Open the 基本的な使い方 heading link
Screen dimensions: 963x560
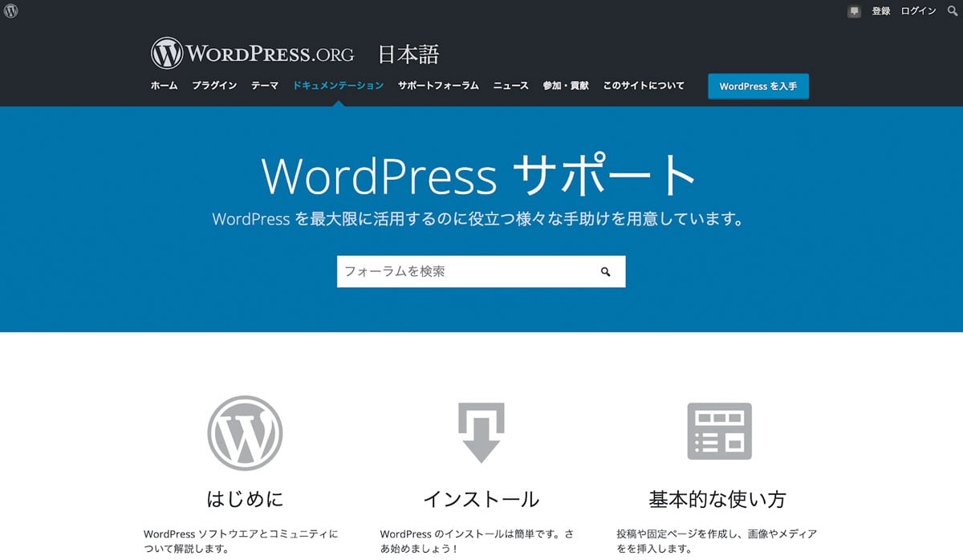(x=717, y=499)
